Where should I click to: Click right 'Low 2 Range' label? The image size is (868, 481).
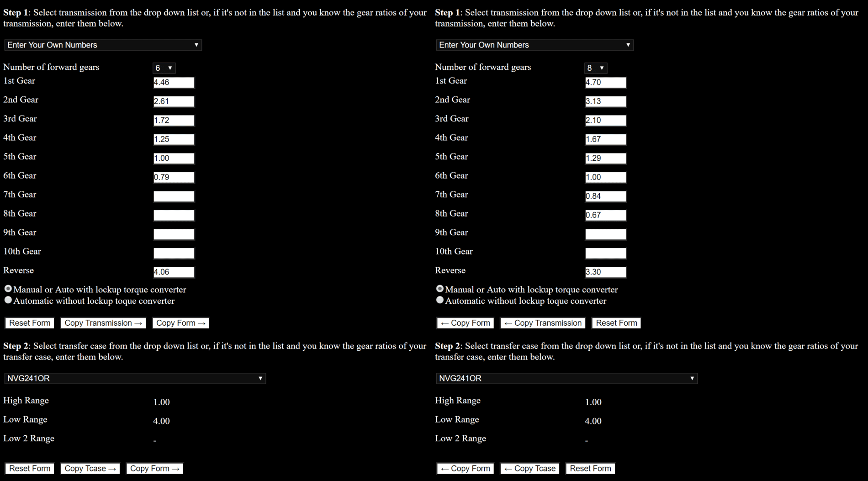(x=460, y=439)
